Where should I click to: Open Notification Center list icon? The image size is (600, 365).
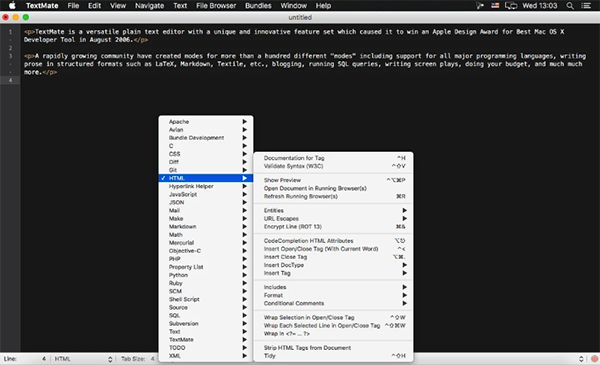tap(586, 6)
